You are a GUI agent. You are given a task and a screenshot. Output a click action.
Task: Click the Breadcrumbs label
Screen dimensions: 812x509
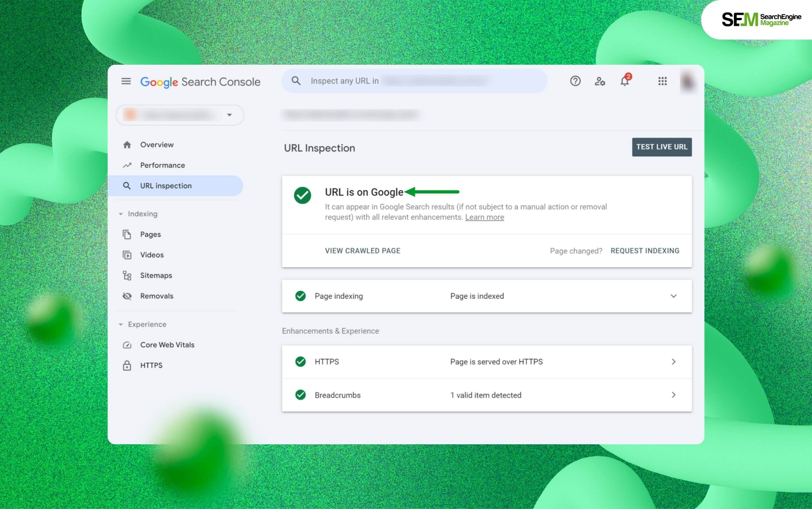click(337, 395)
